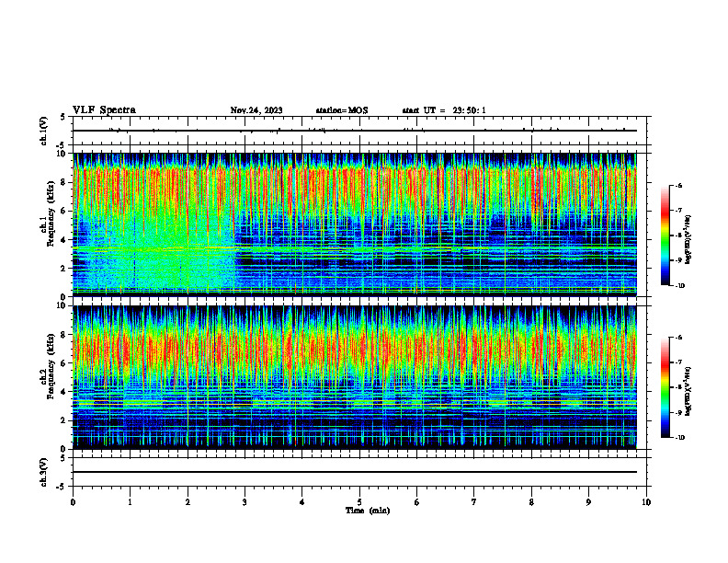Screen dimensions: 728x563
Task: Click the "-7" value on ch.2 color bar
Action: 678,362
